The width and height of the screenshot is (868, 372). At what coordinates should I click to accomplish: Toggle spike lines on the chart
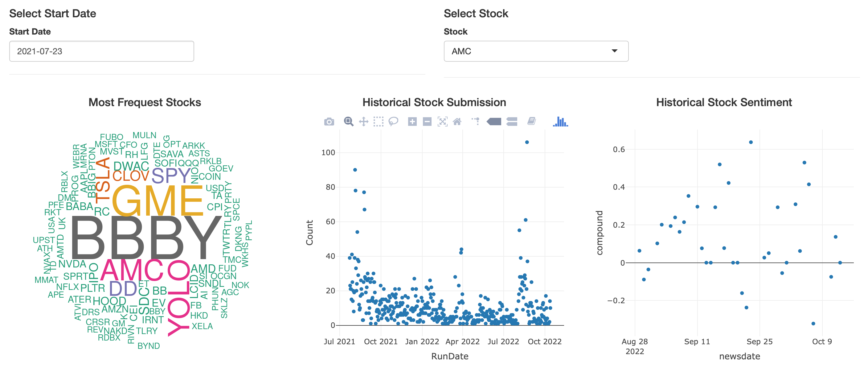pos(476,122)
